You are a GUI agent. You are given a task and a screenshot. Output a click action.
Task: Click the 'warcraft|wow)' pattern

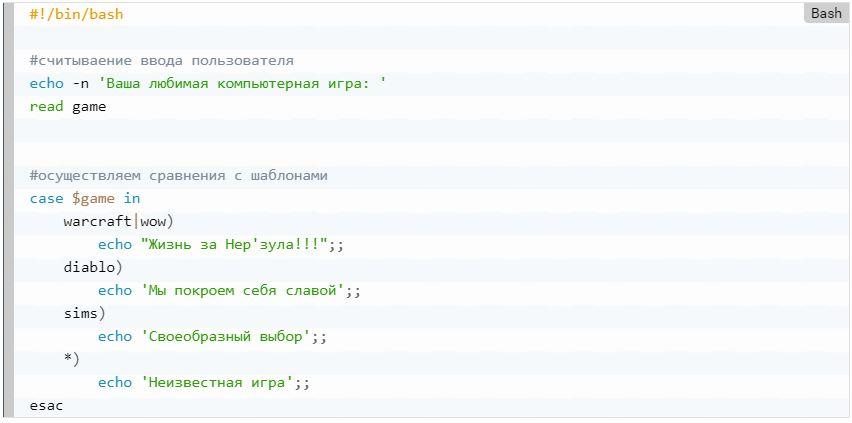point(118,222)
